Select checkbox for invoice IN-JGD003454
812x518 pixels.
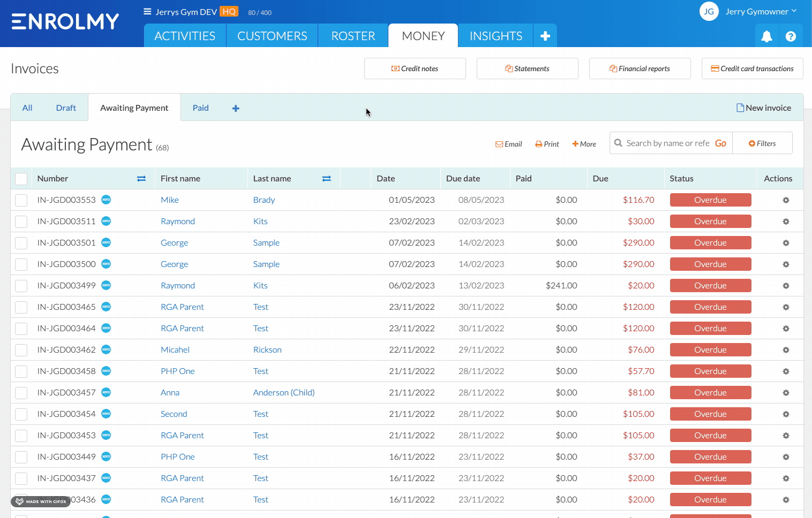(x=21, y=414)
